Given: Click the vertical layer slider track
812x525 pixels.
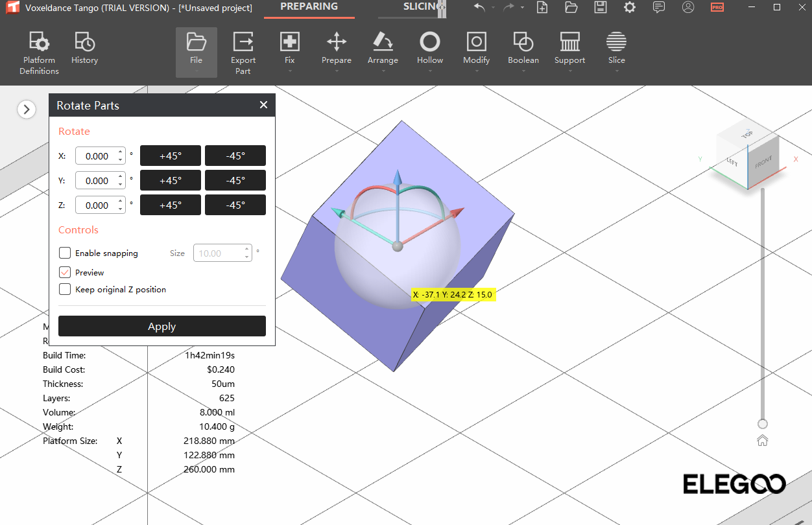Looking at the screenshot, I should click(763, 303).
